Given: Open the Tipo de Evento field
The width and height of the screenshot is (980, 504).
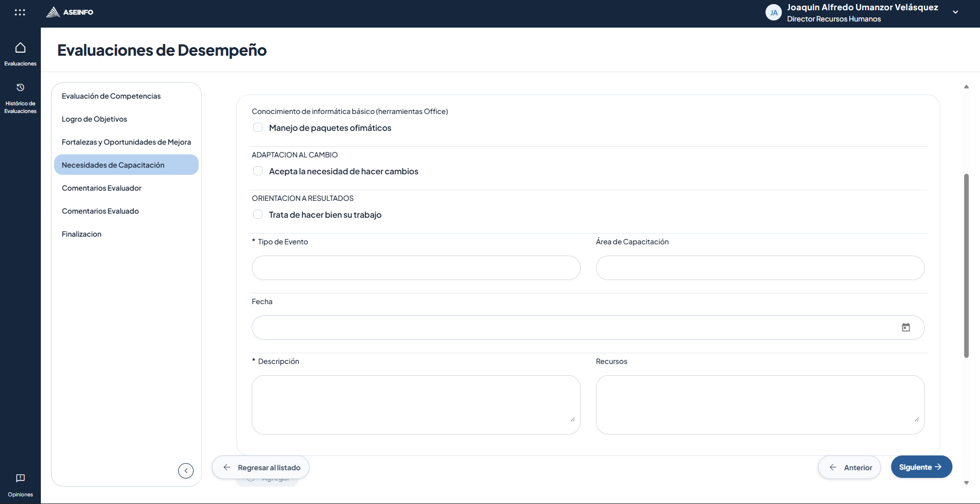Looking at the screenshot, I should pyautogui.click(x=416, y=268).
